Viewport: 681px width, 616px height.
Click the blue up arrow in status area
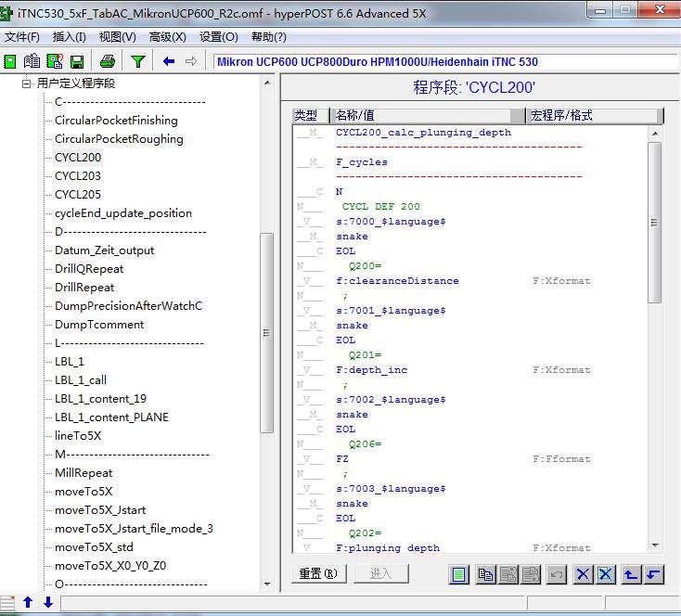[28, 602]
